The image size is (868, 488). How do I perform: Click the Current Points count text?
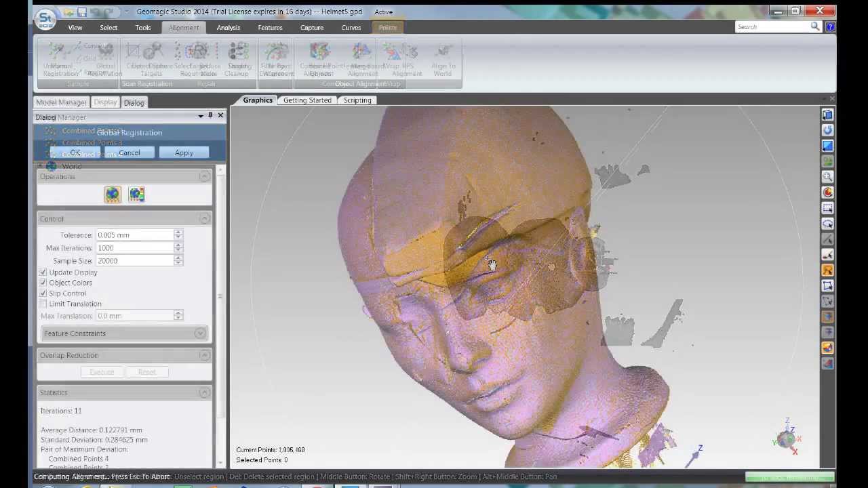coord(271,450)
